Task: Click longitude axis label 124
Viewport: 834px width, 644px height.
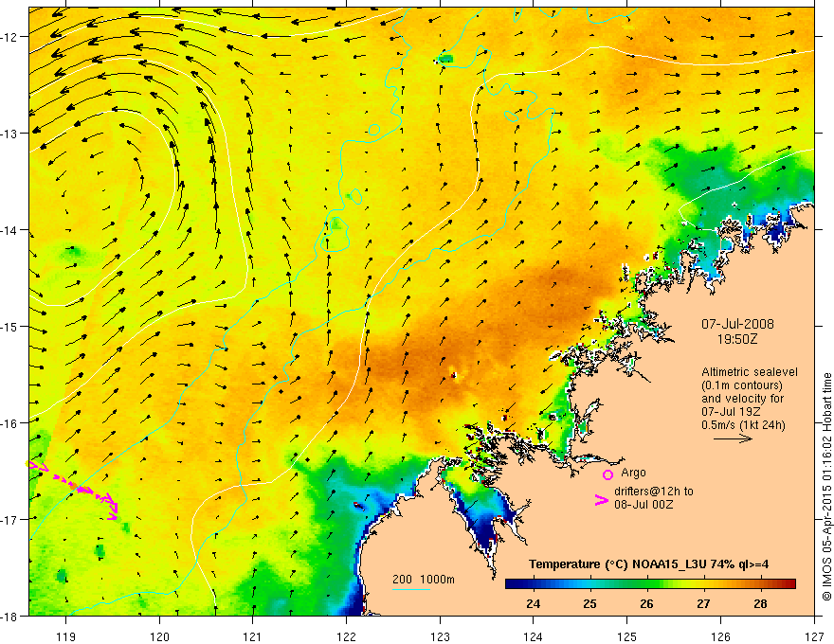Action: pyautogui.click(x=534, y=636)
